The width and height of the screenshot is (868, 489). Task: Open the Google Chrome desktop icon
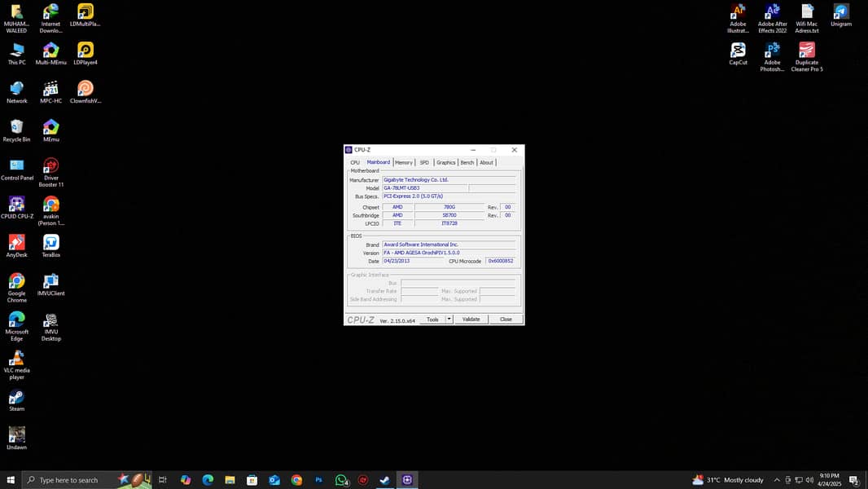click(x=16, y=288)
